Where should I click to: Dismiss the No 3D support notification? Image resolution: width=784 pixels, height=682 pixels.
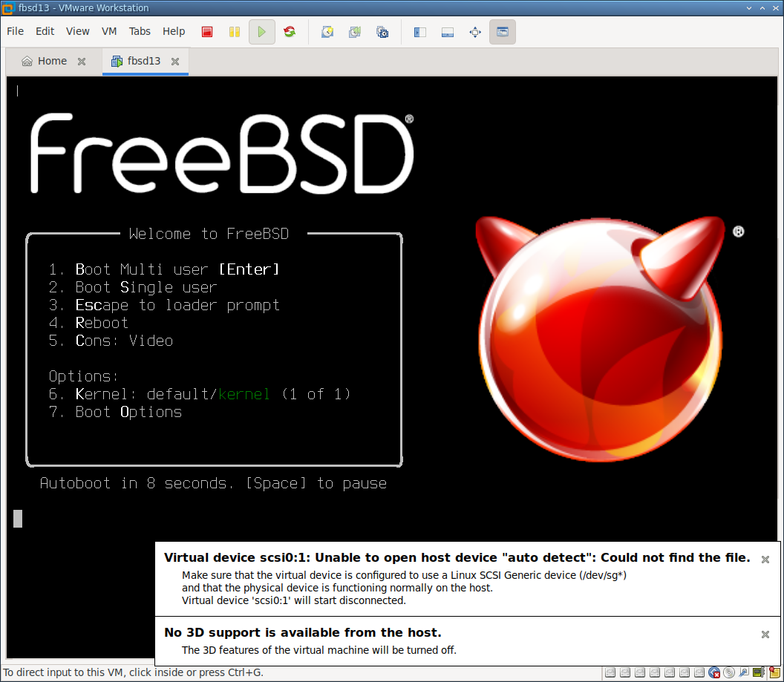tap(765, 635)
